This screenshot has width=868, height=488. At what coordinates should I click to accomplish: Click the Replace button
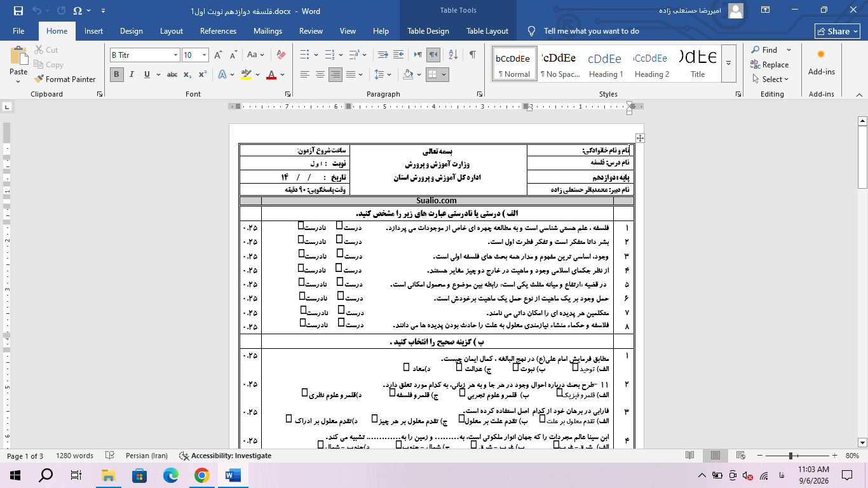(770, 65)
